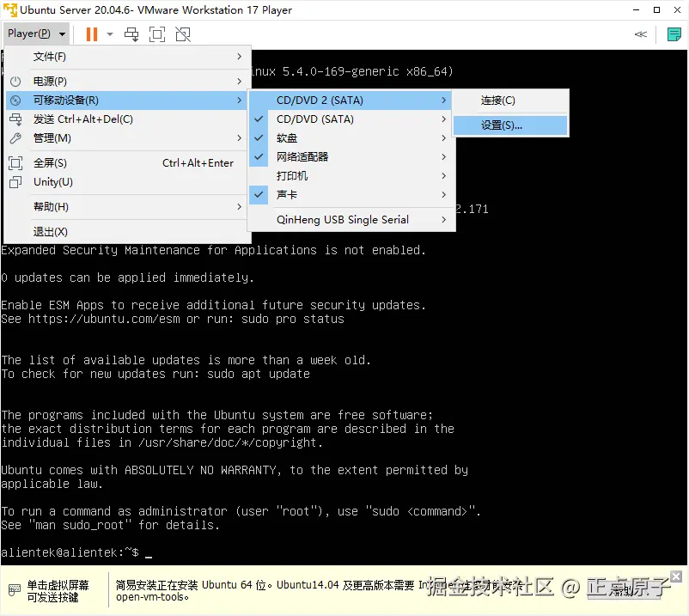Click the send Ctrl+Alt+Del toolbar icon
Viewport: 689px width, 616px height.
point(131,34)
